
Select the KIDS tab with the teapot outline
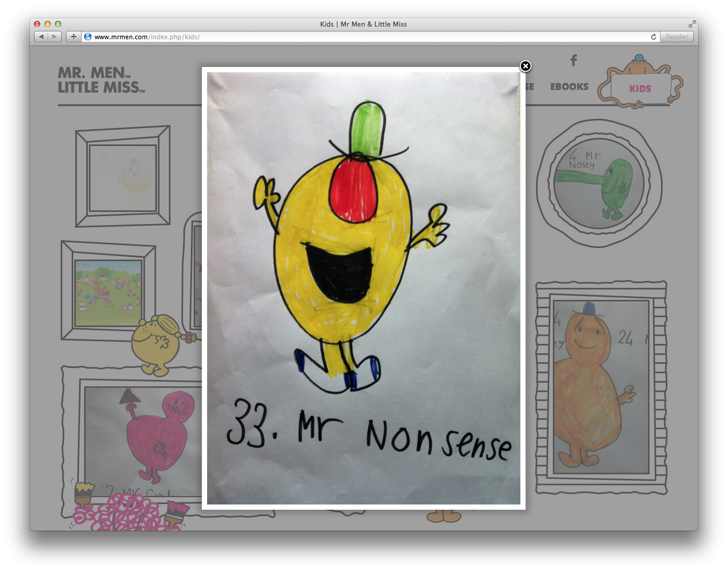[640, 88]
